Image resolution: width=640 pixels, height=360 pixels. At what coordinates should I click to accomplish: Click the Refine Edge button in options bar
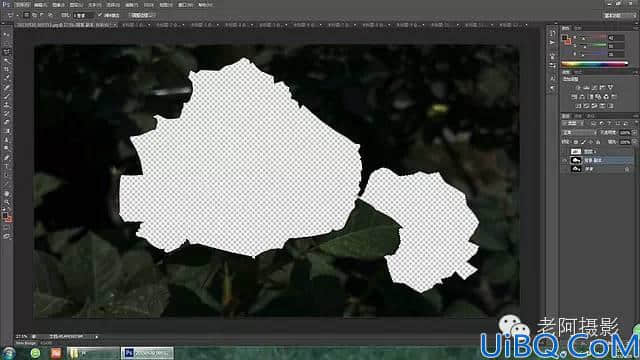142,15
